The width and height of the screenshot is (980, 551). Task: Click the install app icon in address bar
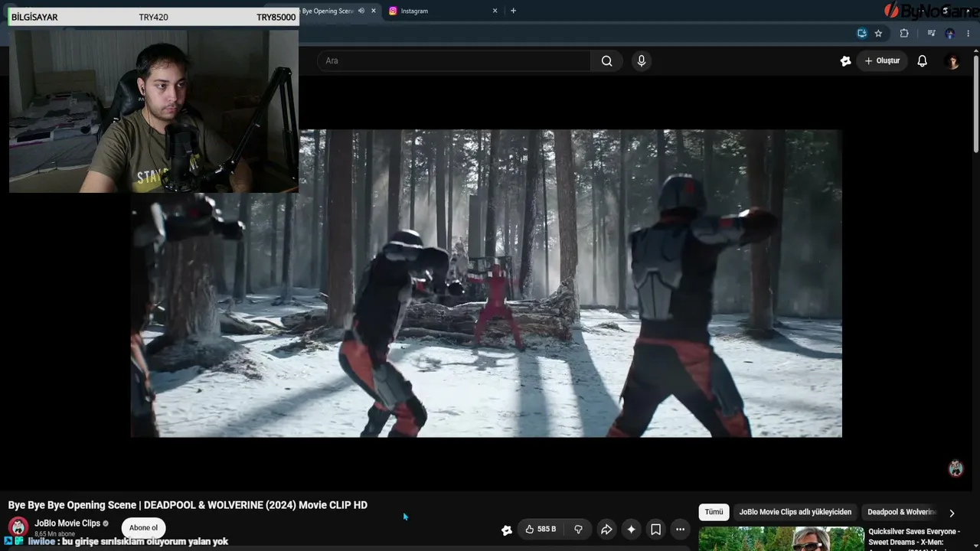(862, 33)
